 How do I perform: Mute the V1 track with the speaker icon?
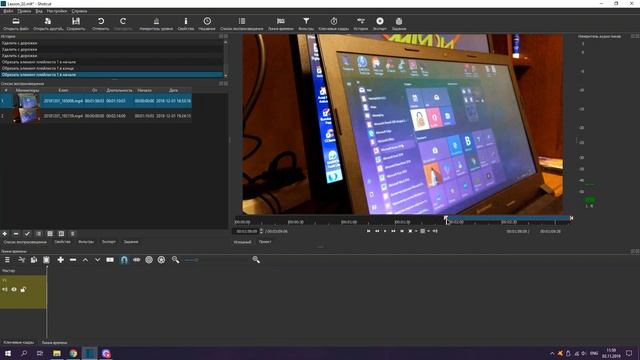tap(5, 289)
